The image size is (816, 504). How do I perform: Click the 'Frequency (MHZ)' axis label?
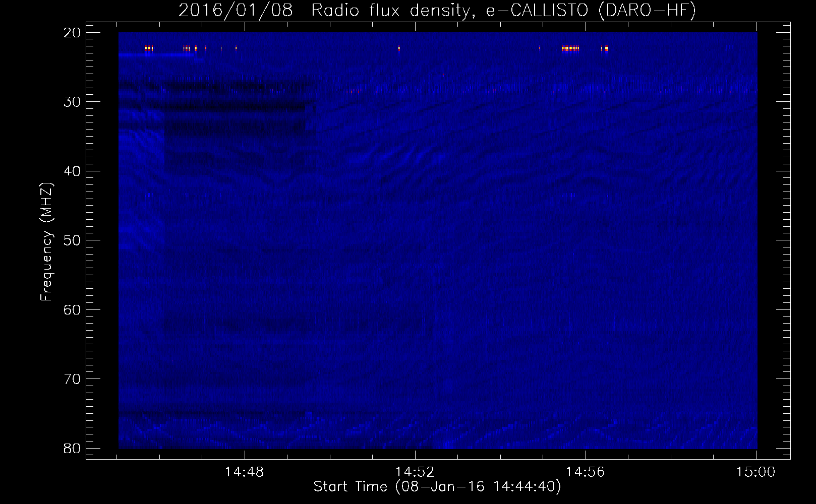click(46, 242)
